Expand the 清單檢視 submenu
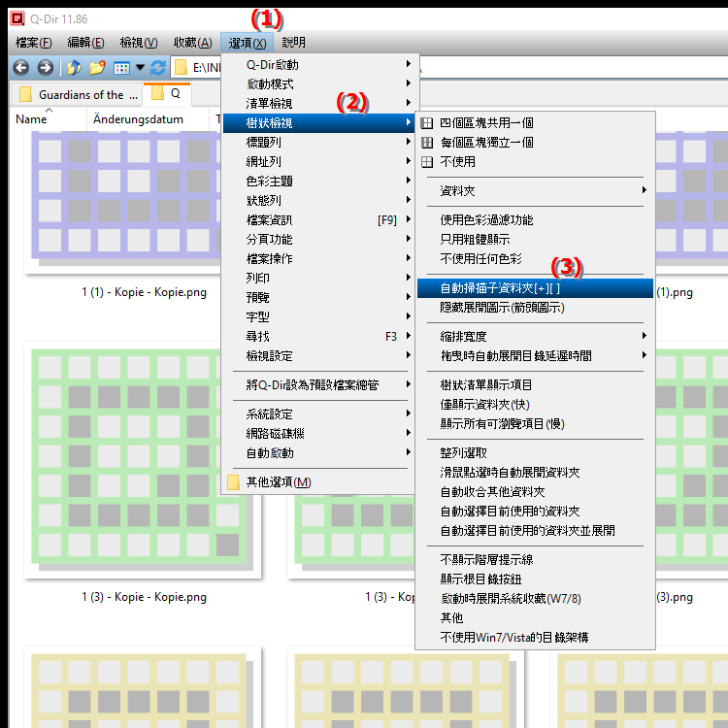The height and width of the screenshot is (728, 728). point(318,104)
